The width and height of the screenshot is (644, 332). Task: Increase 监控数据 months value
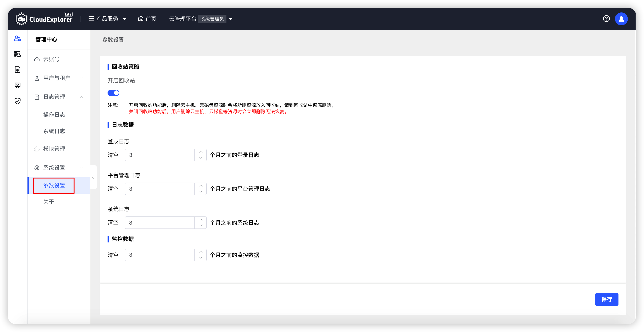coord(200,252)
